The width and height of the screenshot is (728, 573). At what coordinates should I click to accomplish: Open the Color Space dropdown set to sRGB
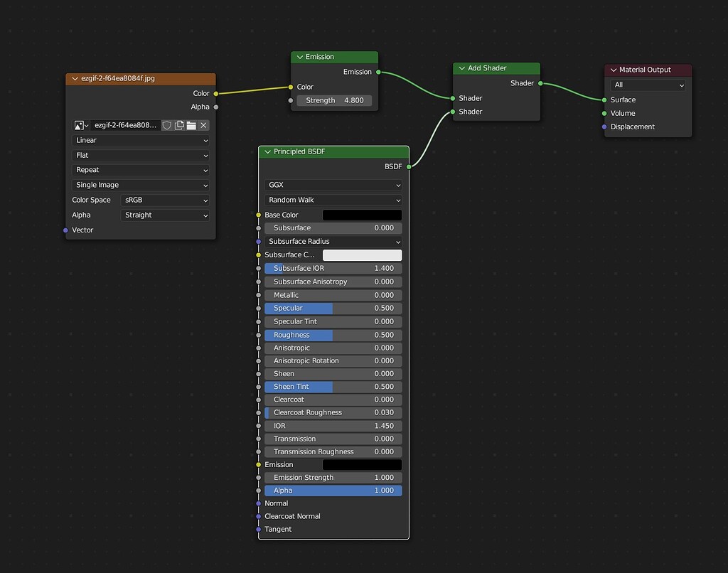click(x=165, y=200)
